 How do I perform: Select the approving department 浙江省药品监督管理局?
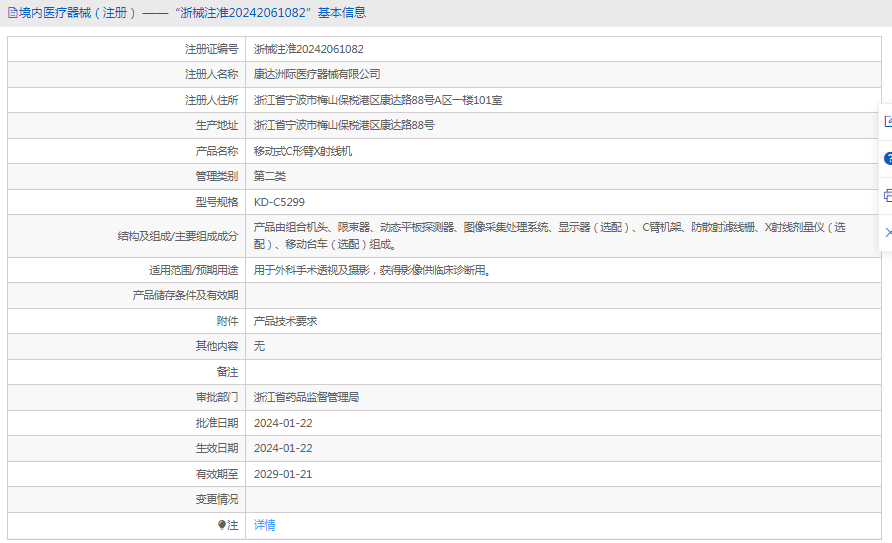(x=306, y=397)
